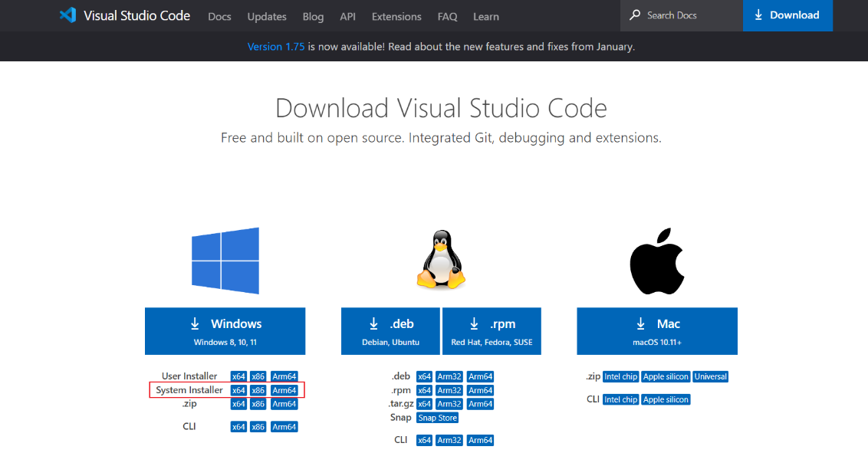Screen dimensions: 868x453
Task: Click the .rpm Red Hat download button
Action: click(x=492, y=331)
